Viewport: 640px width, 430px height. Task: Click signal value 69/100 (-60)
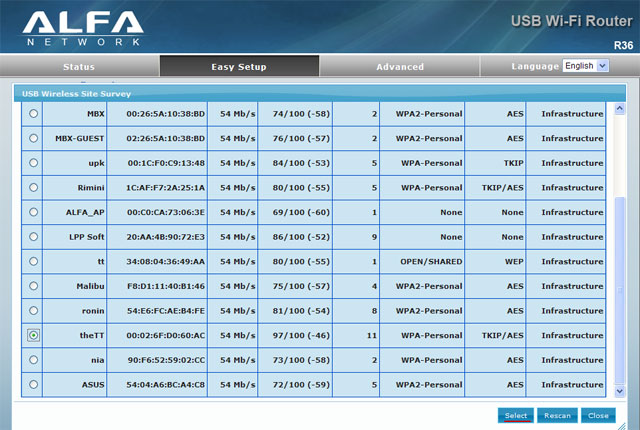pyautogui.click(x=301, y=212)
